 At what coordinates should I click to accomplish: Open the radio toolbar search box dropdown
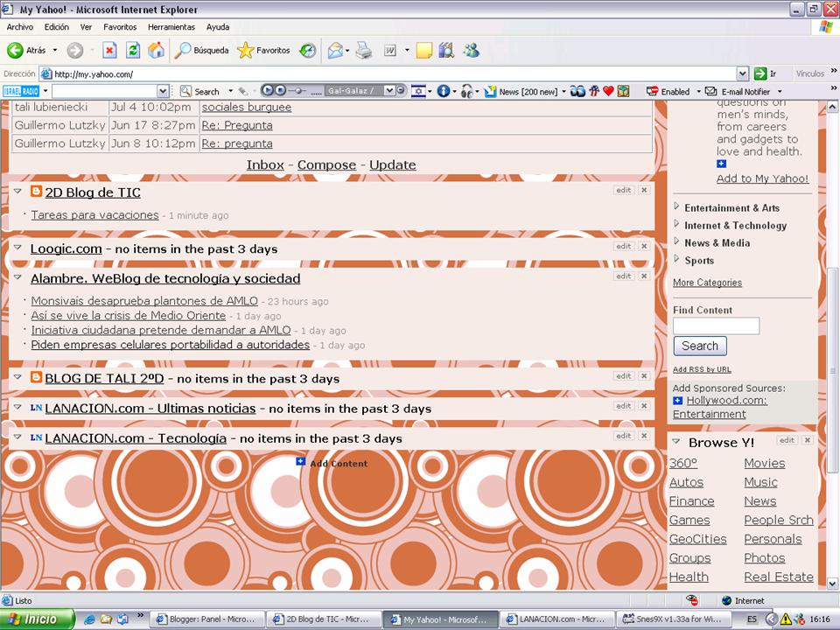click(164, 91)
